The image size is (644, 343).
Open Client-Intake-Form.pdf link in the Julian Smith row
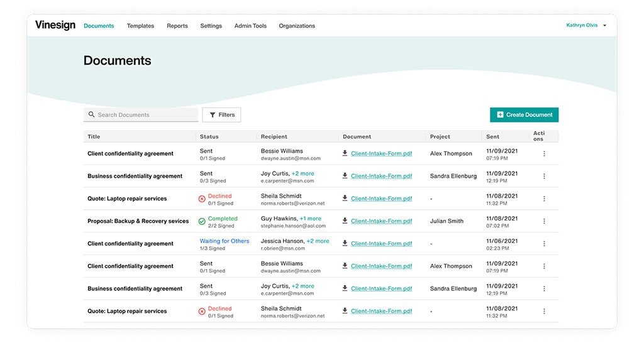coord(381,221)
